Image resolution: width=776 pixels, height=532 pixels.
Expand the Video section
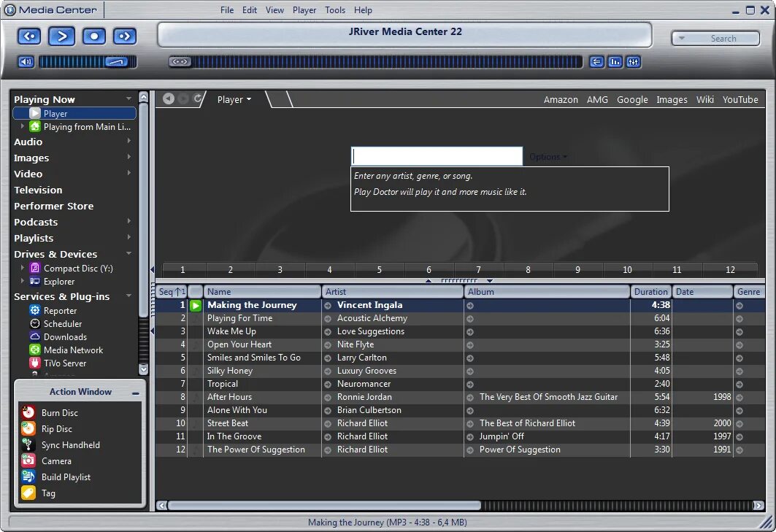128,173
